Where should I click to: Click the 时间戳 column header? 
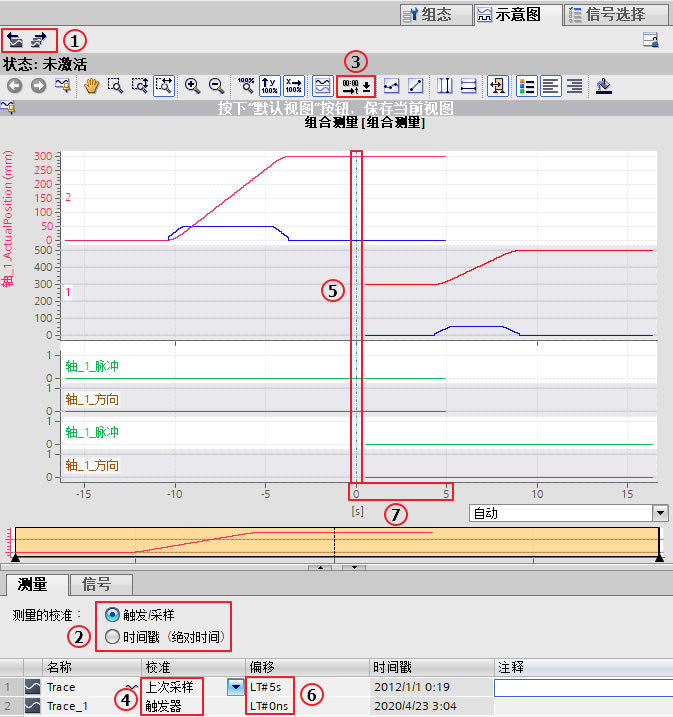click(x=432, y=667)
